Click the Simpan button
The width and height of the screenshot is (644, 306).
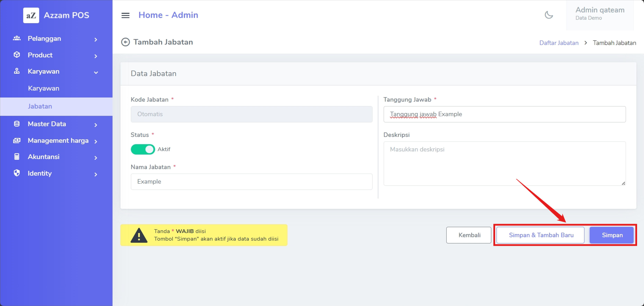click(x=612, y=235)
